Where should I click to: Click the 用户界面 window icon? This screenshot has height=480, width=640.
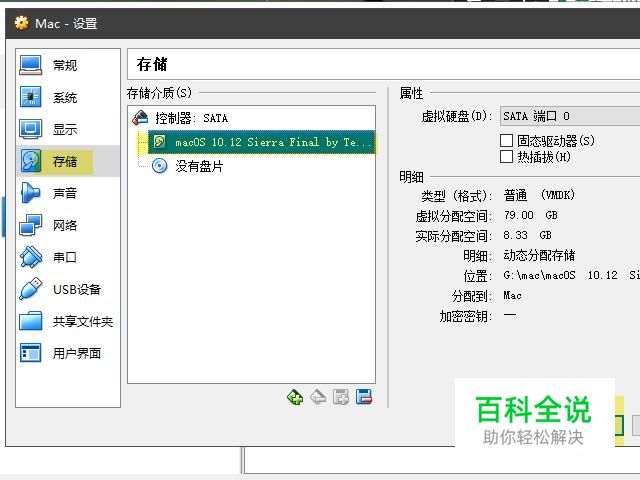pyautogui.click(x=31, y=353)
